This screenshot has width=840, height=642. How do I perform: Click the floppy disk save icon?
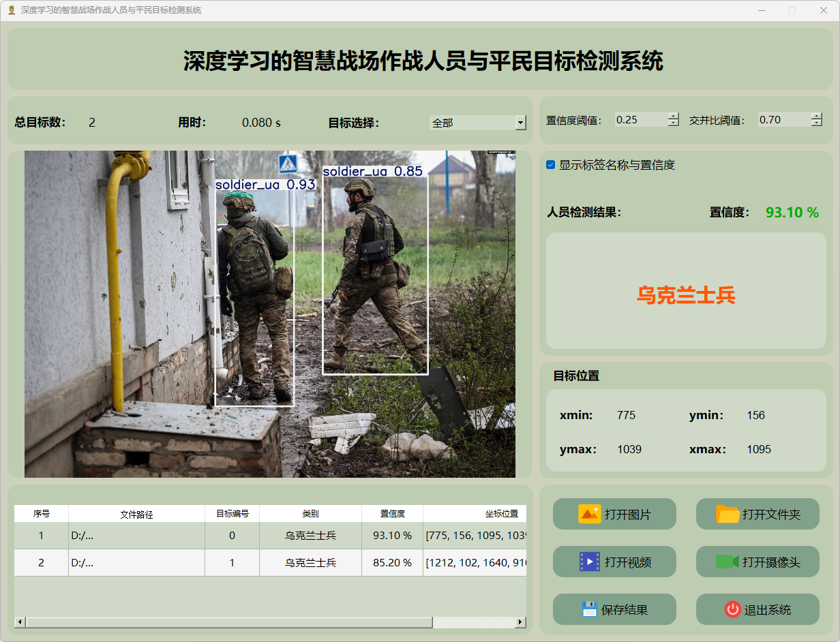589,609
